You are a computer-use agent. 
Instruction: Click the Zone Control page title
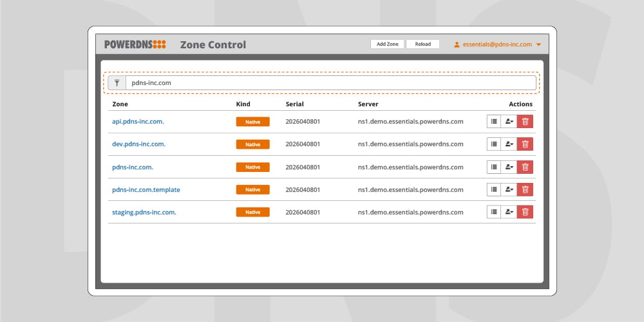coord(213,45)
